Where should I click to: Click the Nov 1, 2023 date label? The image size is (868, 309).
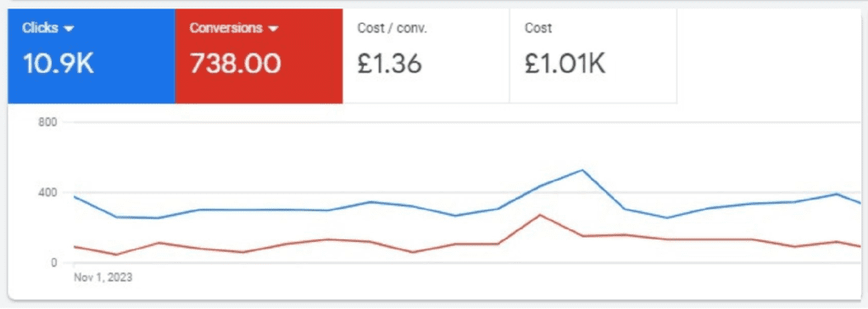103,277
